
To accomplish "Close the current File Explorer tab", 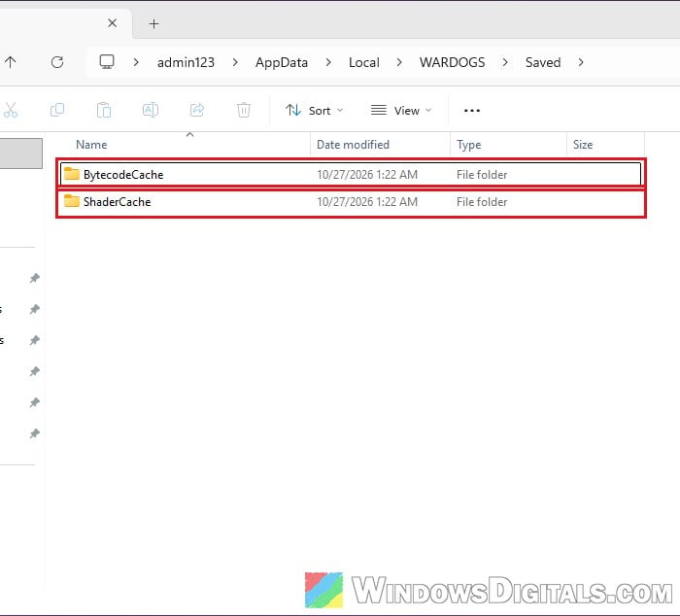I will 112,23.
